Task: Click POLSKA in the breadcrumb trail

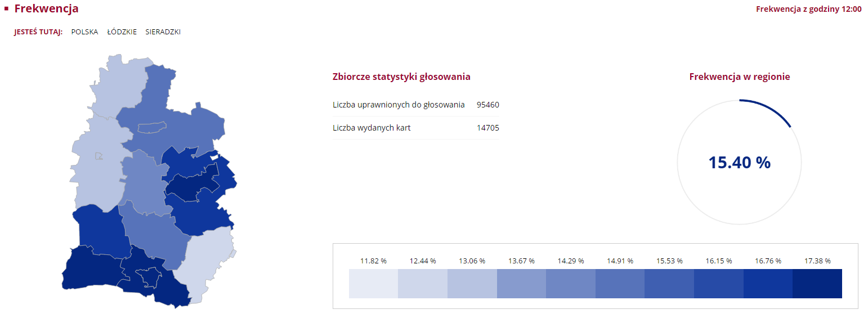Action: (x=84, y=32)
